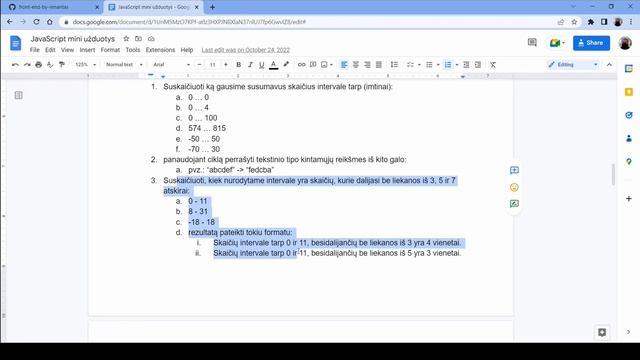Suggest edits from the margin icon
The height and width of the screenshot is (360, 640).
tap(514, 204)
